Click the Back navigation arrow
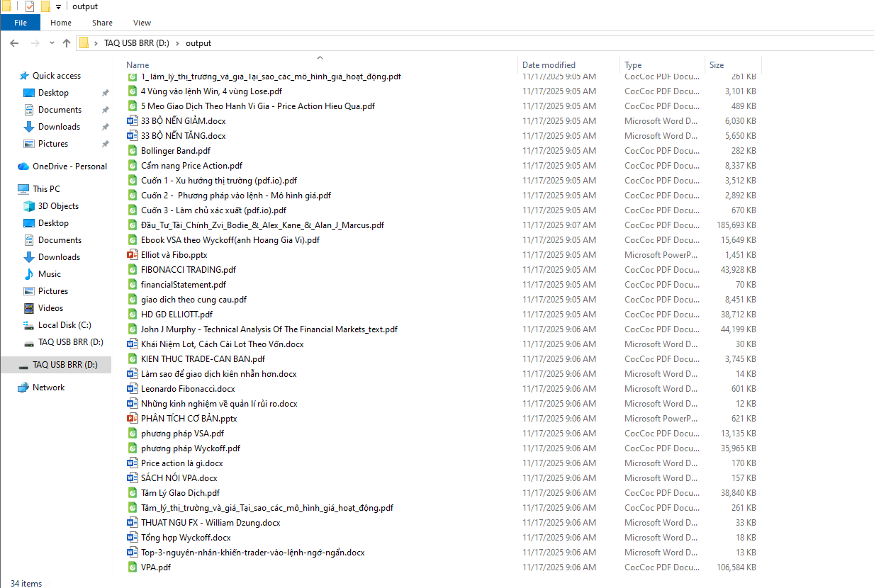The image size is (874, 588). pyautogui.click(x=14, y=43)
